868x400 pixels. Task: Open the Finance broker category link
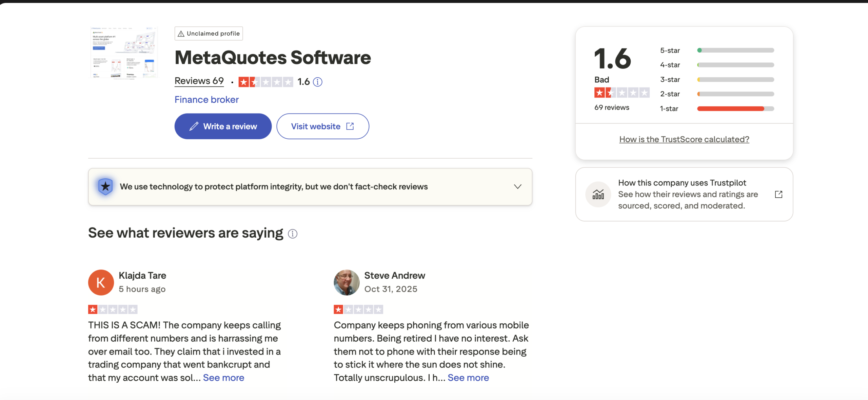point(206,100)
